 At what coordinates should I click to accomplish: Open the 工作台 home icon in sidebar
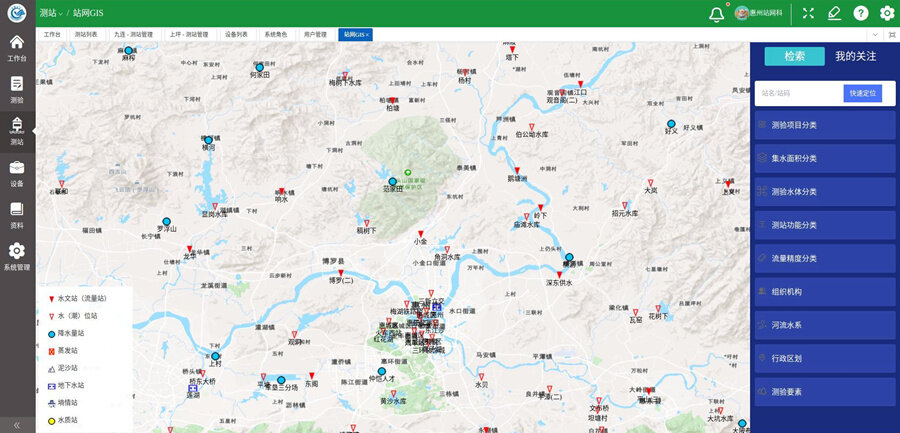[17, 47]
